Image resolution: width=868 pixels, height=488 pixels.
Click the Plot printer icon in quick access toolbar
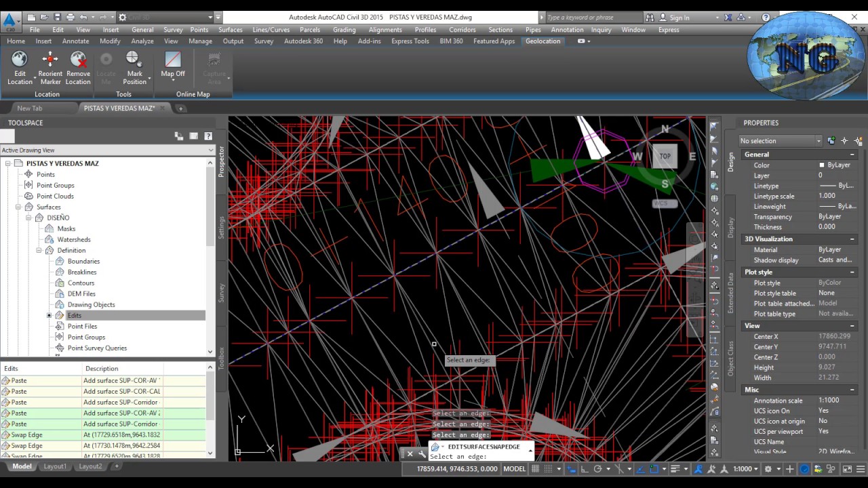pyautogui.click(x=71, y=17)
